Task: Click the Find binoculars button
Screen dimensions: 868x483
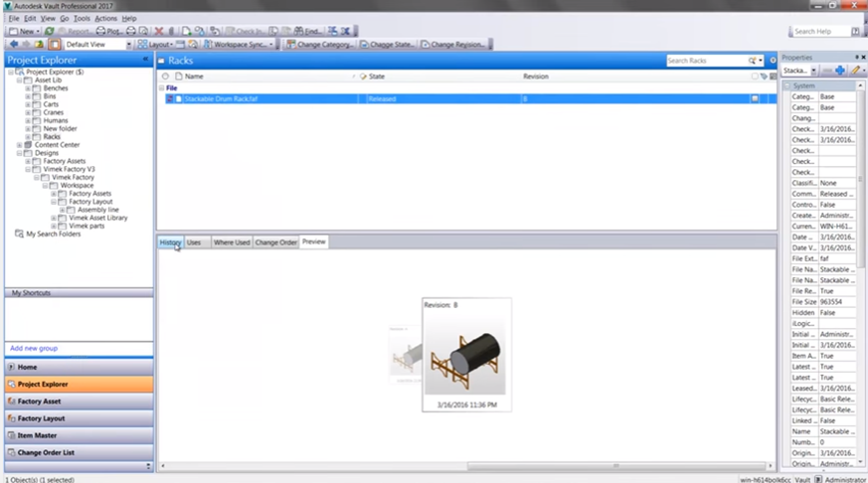Action: click(308, 31)
